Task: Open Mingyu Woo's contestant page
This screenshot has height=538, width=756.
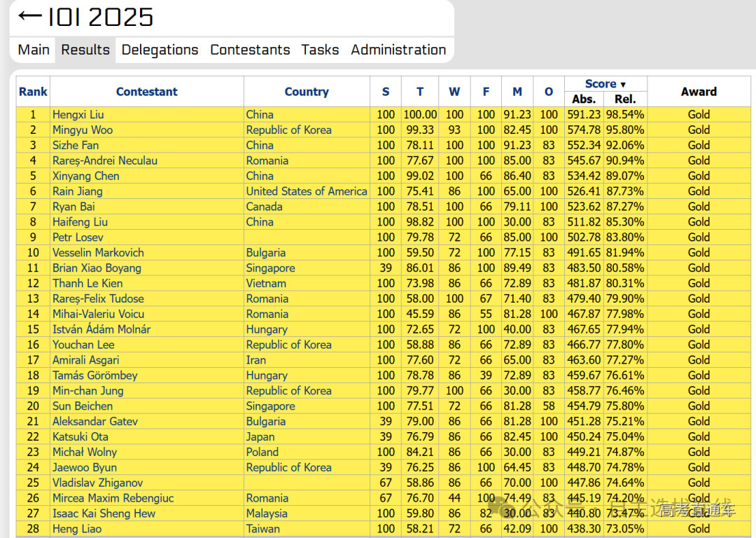Action: 83,130
